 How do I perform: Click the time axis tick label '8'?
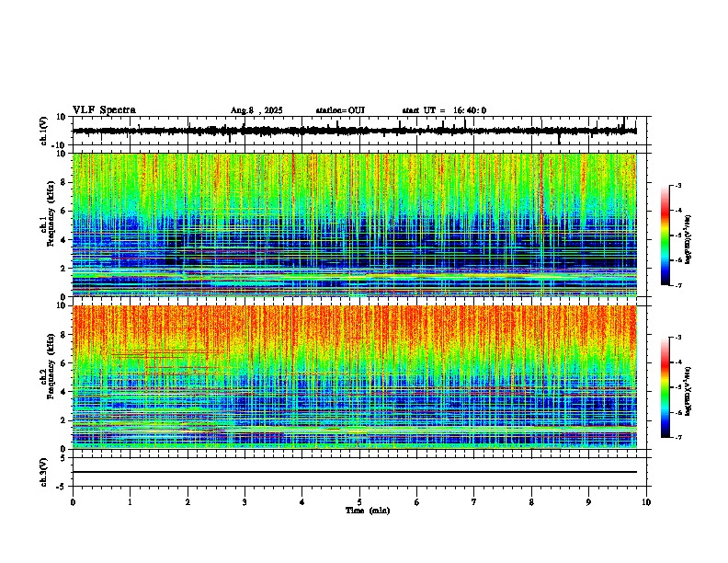(531, 502)
